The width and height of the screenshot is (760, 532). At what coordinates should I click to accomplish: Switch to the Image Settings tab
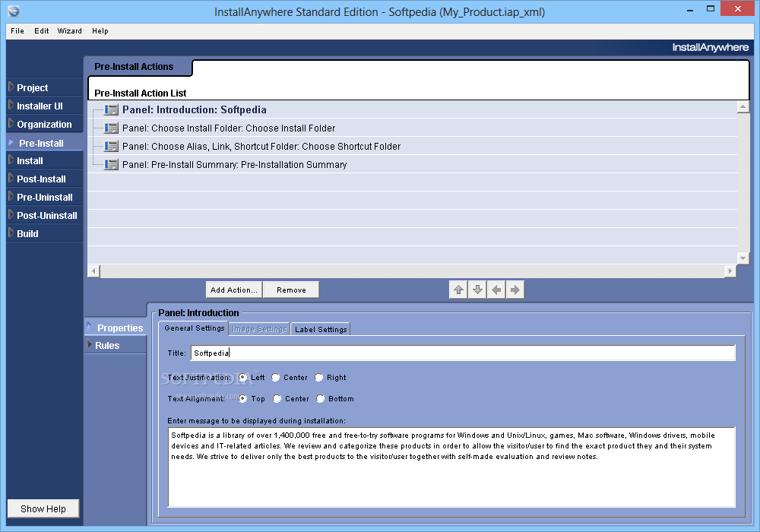click(259, 330)
